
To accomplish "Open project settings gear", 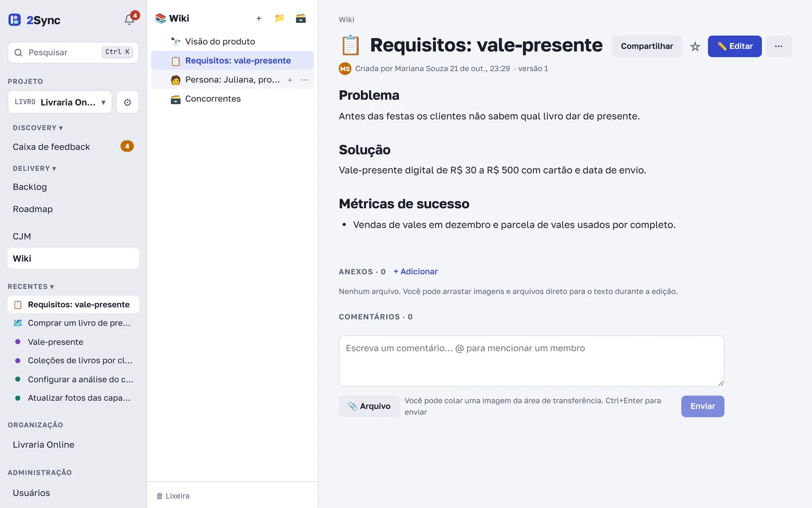I will pyautogui.click(x=127, y=102).
